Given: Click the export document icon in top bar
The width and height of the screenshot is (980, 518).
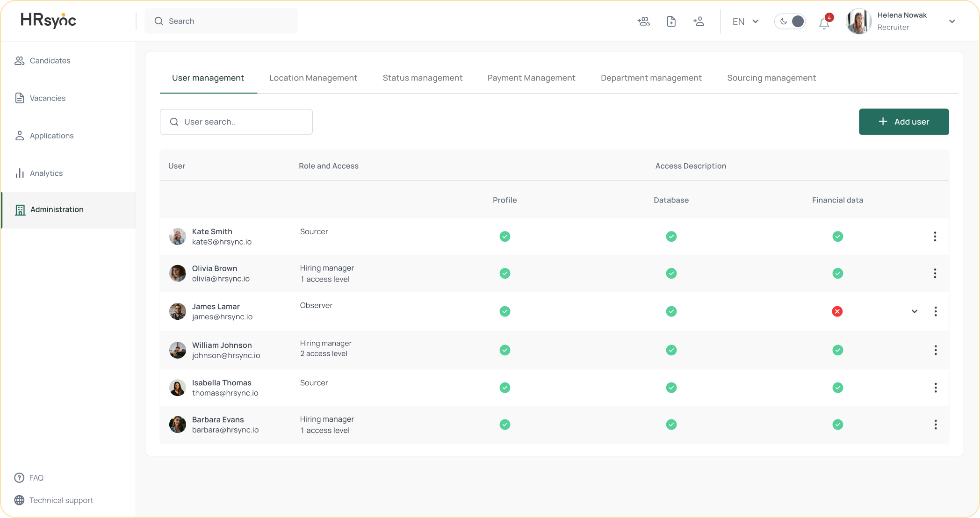Looking at the screenshot, I should (671, 21).
